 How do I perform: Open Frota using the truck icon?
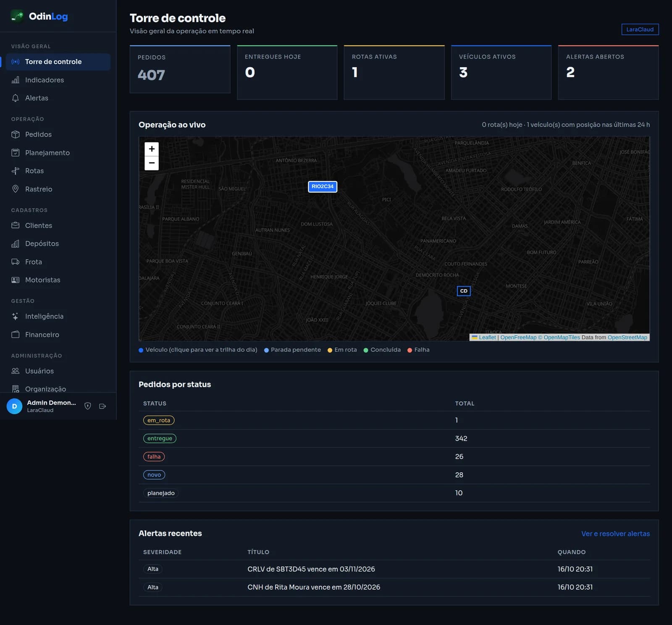click(16, 262)
